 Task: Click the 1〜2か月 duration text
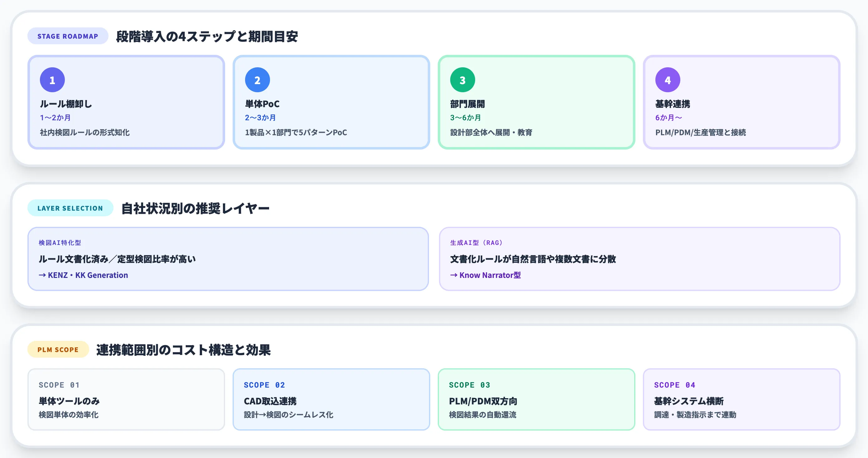coord(55,117)
